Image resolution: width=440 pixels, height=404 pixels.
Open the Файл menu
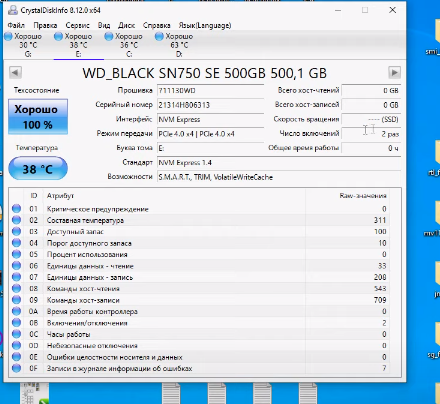[16, 25]
